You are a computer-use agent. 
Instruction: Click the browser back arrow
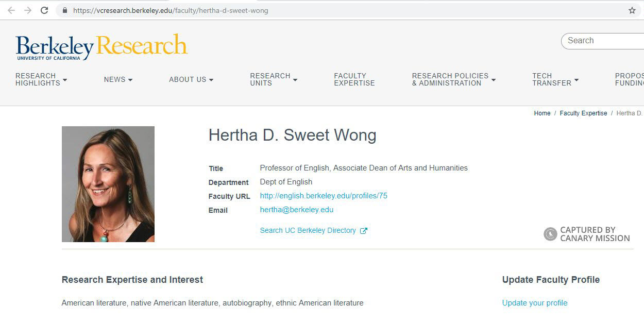pos(11,9)
